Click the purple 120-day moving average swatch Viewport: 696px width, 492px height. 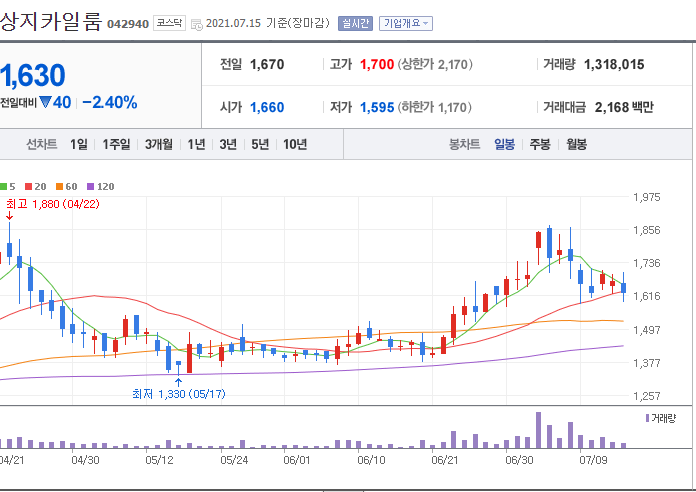[91, 187]
